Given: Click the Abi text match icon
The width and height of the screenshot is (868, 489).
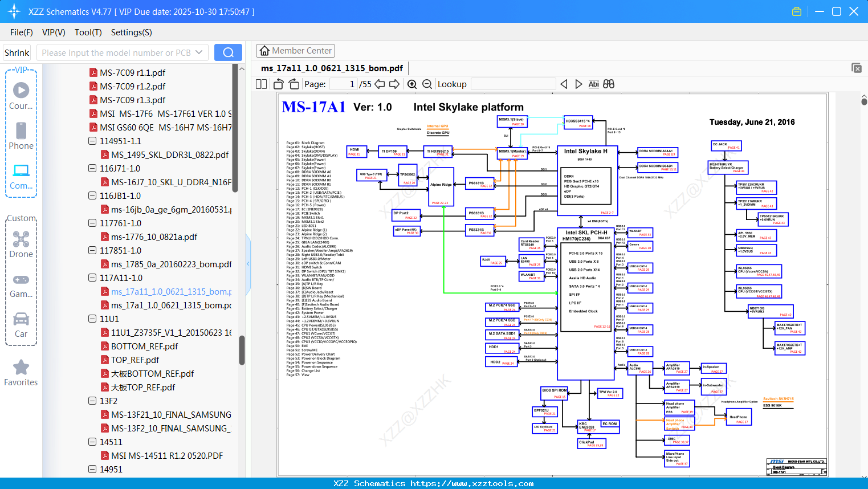Looking at the screenshot, I should pyautogui.click(x=593, y=84).
